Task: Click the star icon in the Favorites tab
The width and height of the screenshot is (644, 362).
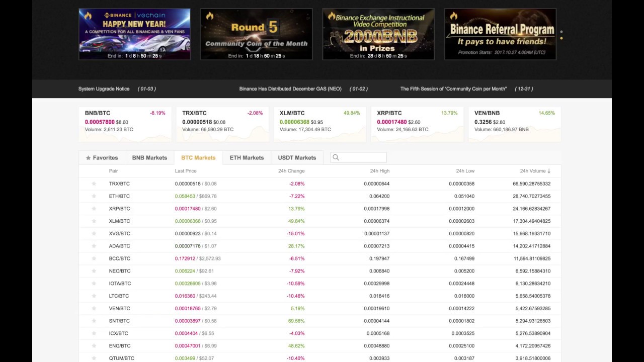Action: point(89,158)
